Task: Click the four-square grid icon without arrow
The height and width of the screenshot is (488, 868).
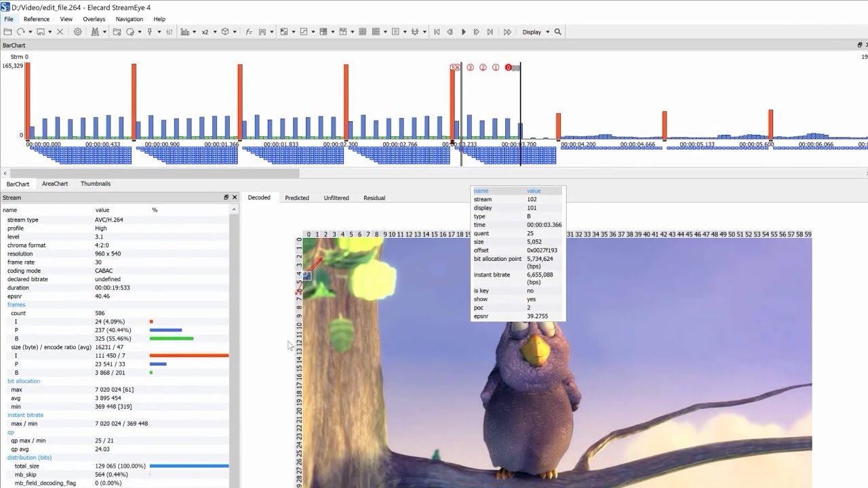Action: tap(363, 32)
